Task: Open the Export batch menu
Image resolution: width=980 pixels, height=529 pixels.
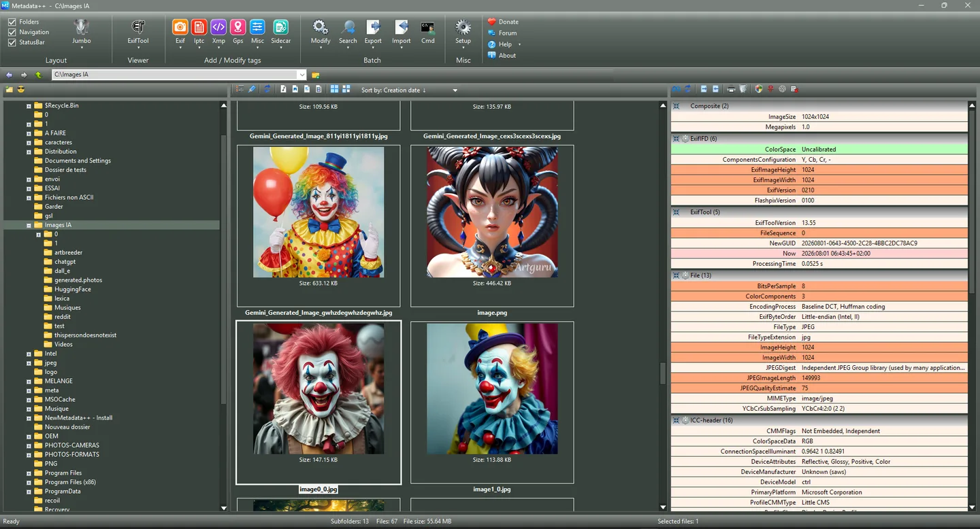Action: pos(373,31)
